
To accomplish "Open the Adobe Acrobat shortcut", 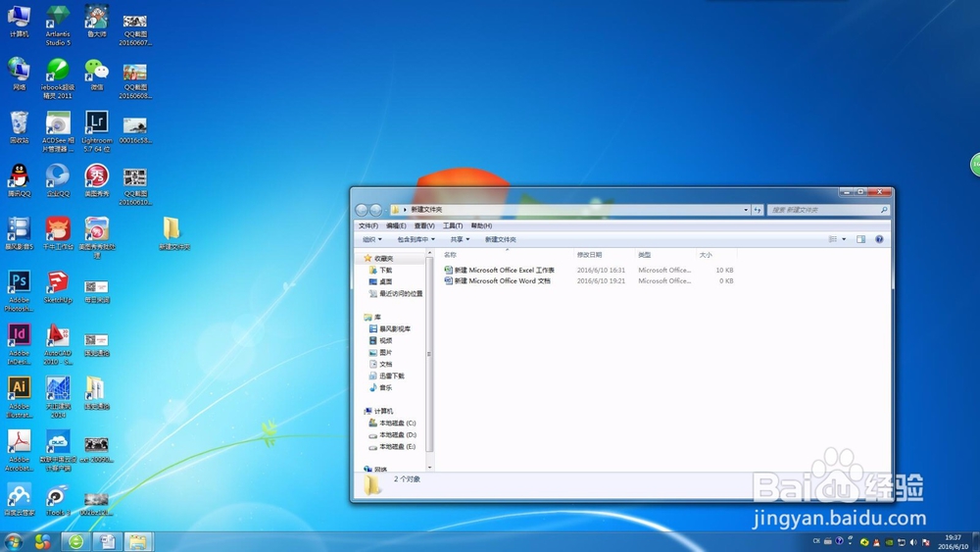I will pos(19,450).
